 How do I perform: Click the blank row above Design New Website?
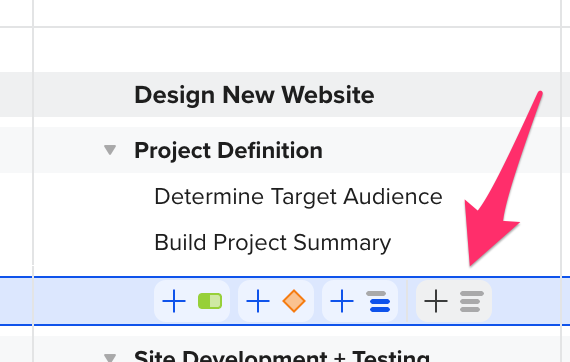(297, 49)
